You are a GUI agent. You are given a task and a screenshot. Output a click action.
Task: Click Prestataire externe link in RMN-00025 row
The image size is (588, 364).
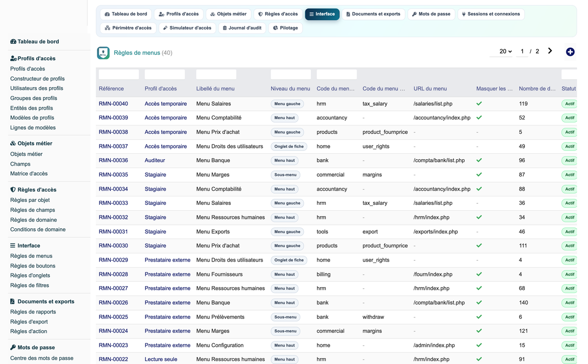168,317
